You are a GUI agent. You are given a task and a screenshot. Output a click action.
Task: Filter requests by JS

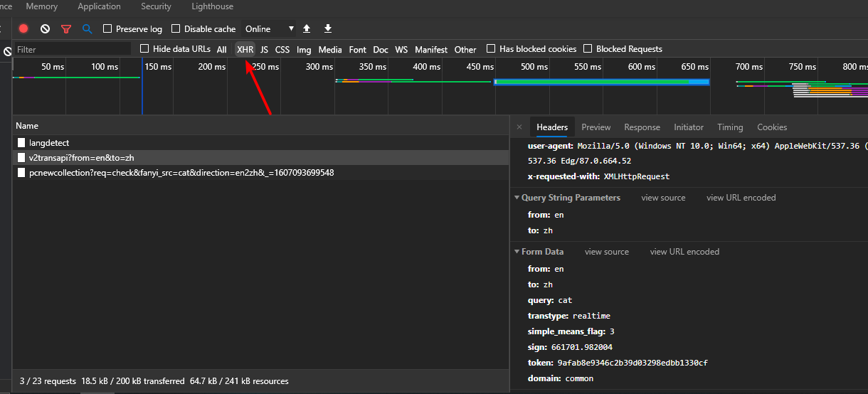pyautogui.click(x=264, y=50)
